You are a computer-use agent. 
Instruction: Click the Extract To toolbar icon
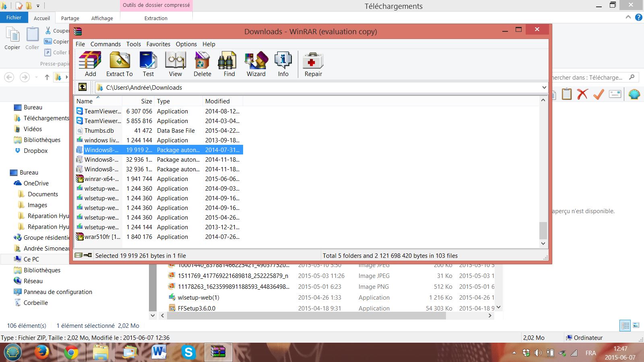click(120, 64)
